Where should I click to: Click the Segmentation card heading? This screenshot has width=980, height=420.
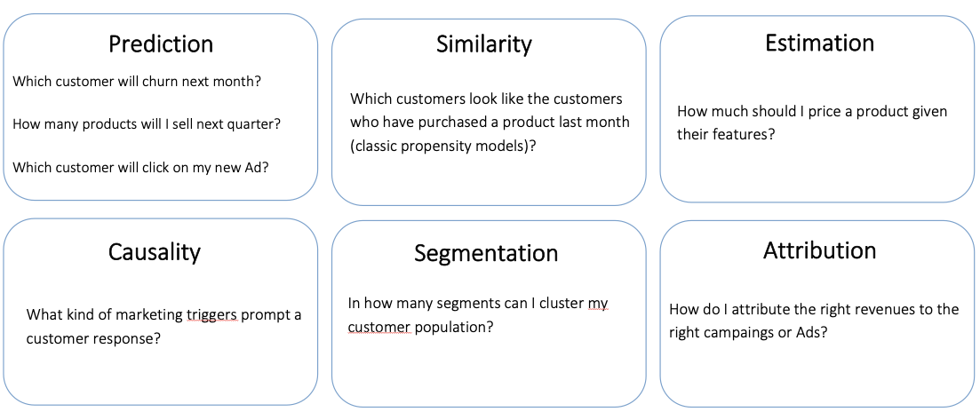(486, 253)
